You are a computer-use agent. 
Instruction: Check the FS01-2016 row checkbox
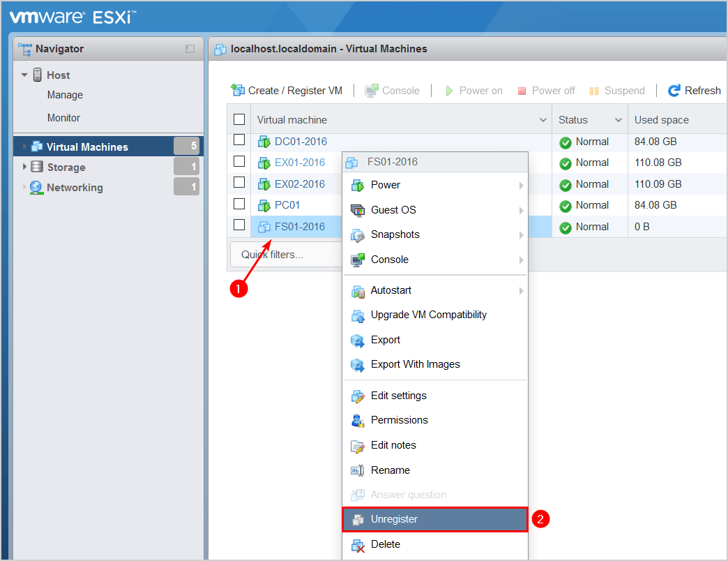[x=239, y=225]
